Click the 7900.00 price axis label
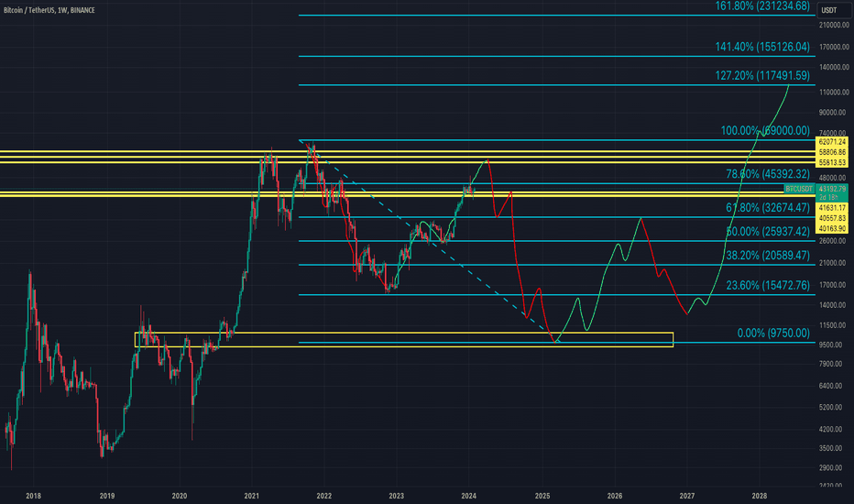Screen dimensions: 854x504 832,364
